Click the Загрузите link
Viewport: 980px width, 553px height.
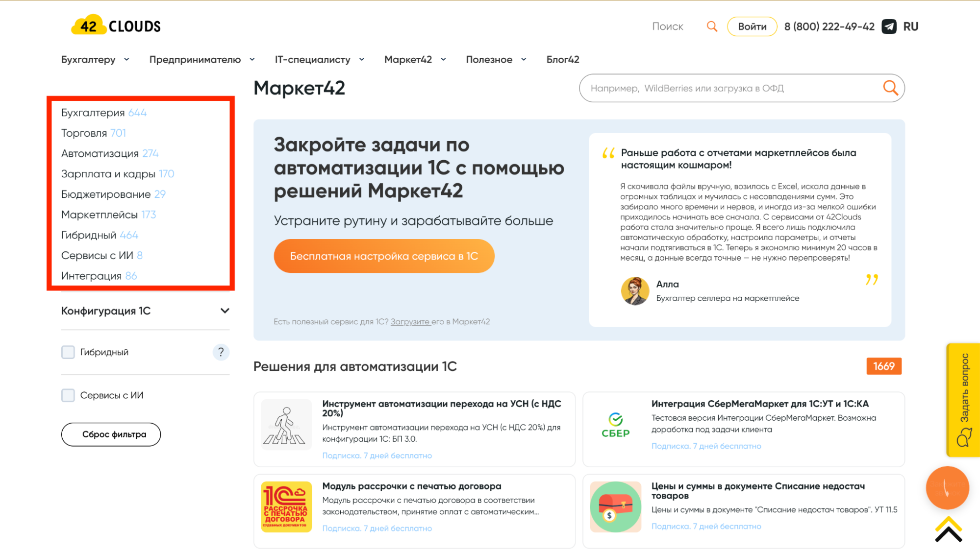pos(410,322)
